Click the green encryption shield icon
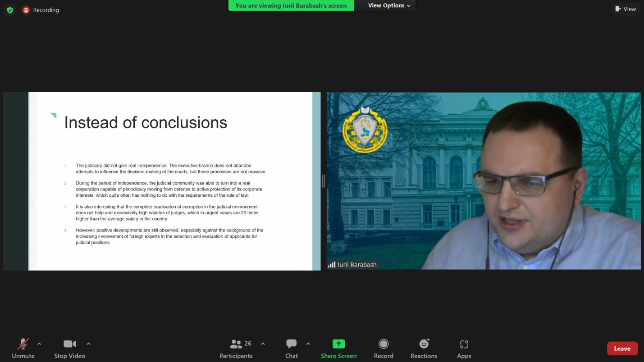The width and height of the screenshot is (644, 362). 10,10
